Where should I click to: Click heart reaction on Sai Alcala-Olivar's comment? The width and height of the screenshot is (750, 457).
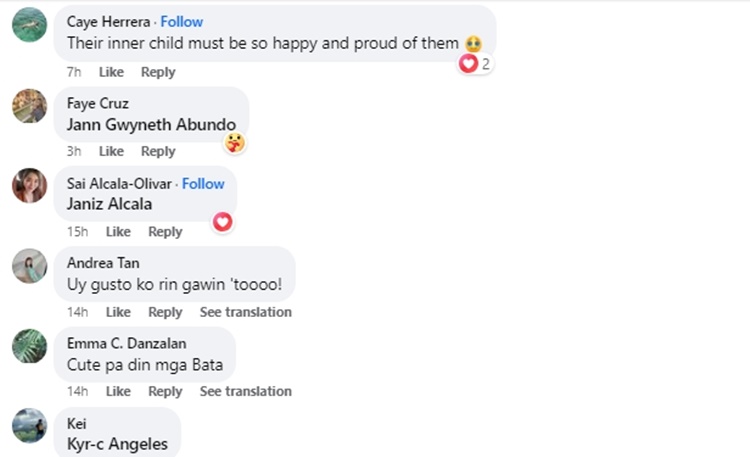(223, 222)
